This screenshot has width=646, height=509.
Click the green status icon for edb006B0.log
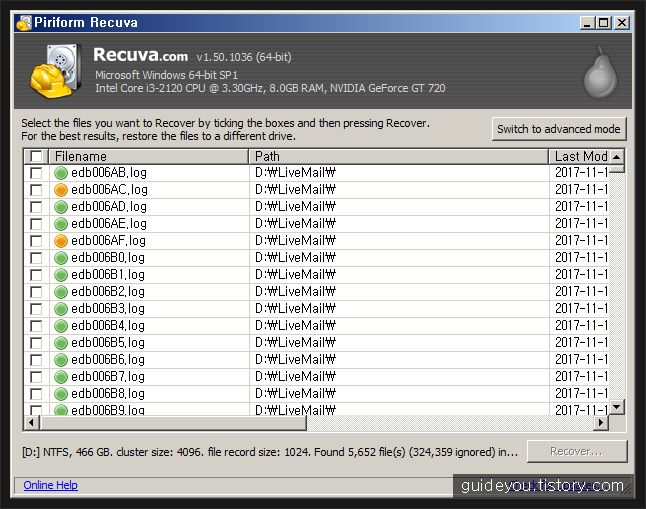click(x=61, y=258)
